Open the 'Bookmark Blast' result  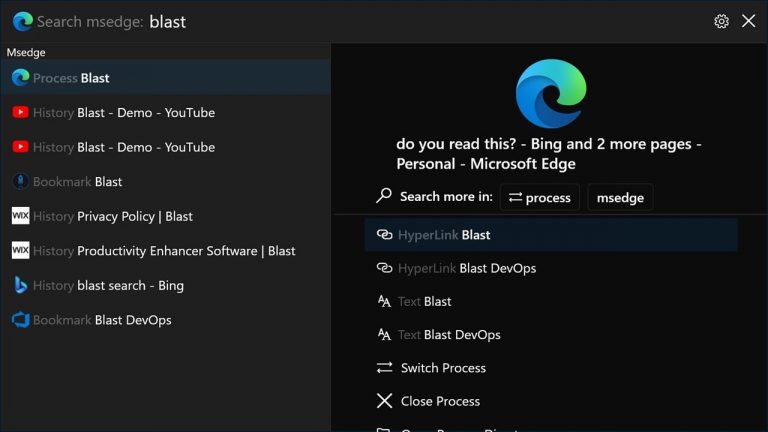166,182
